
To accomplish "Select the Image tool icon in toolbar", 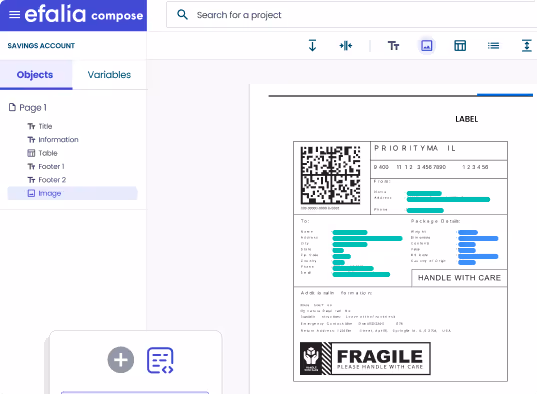I will pyautogui.click(x=426, y=46).
